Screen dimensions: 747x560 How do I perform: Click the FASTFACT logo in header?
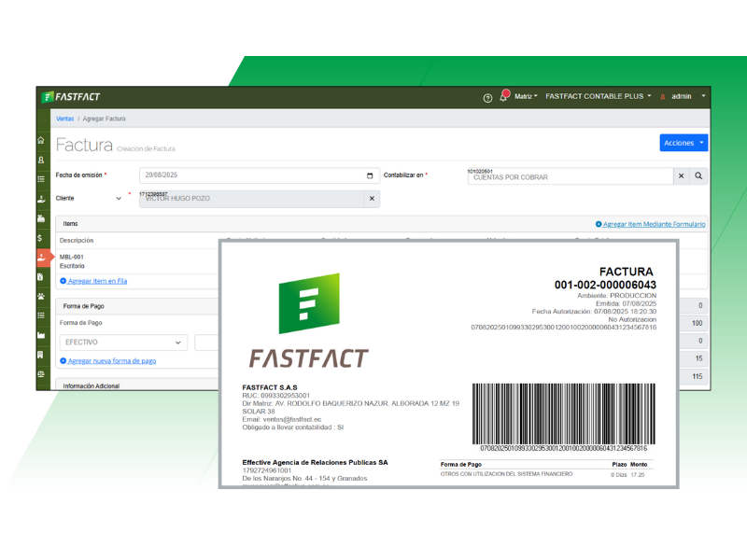pos(71,97)
